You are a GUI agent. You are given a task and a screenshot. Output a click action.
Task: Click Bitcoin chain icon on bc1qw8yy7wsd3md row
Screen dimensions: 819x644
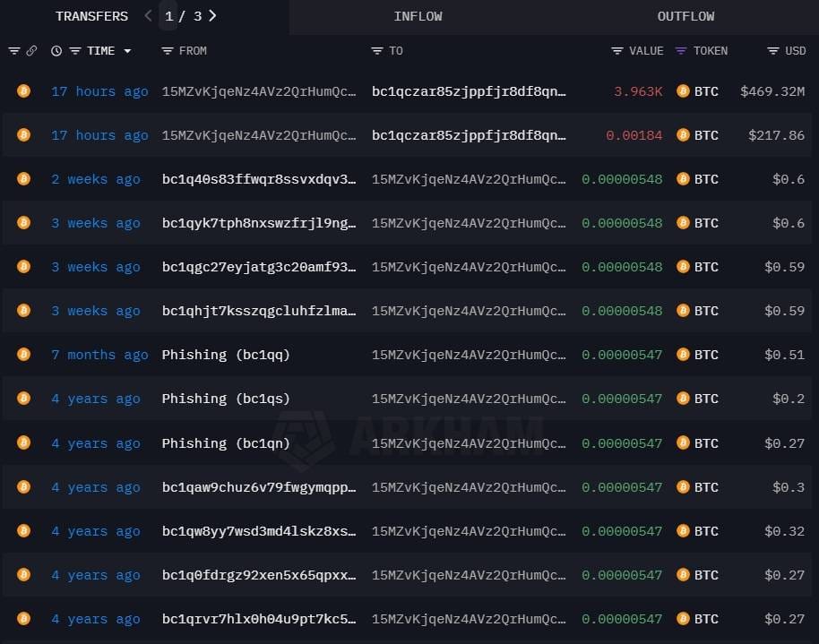click(x=23, y=531)
